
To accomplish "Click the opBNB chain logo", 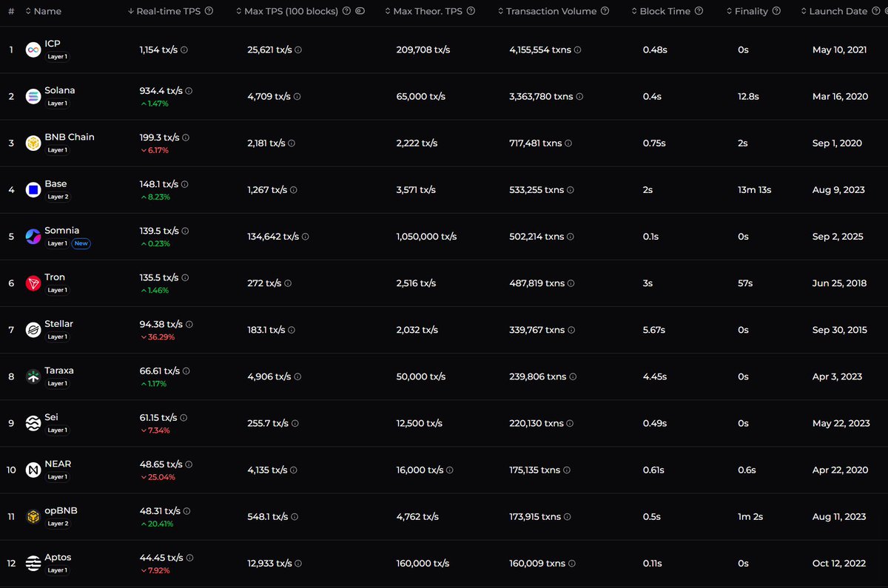I will pyautogui.click(x=33, y=516).
